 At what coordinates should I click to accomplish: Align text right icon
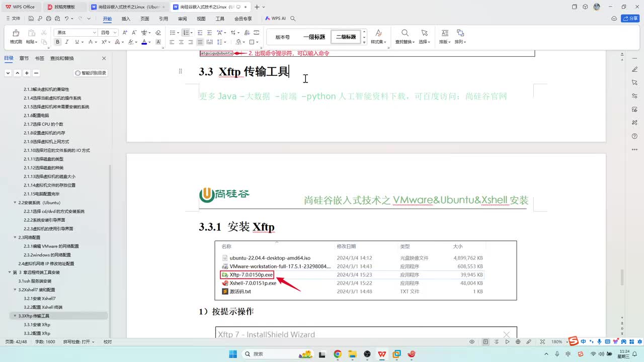[191, 42]
